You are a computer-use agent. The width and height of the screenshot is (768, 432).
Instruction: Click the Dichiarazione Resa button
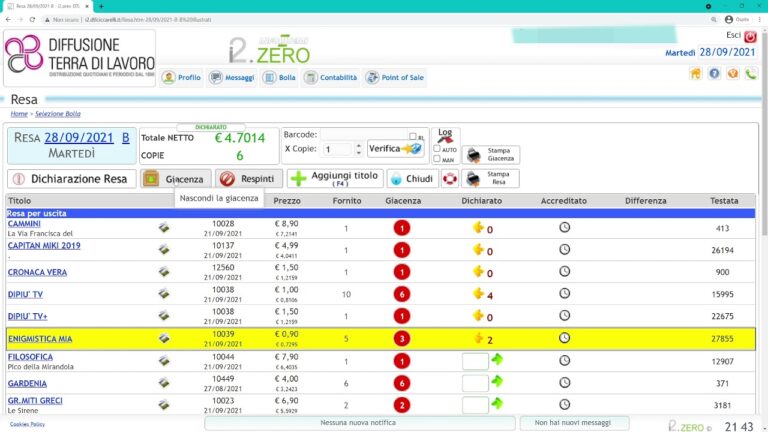72,179
